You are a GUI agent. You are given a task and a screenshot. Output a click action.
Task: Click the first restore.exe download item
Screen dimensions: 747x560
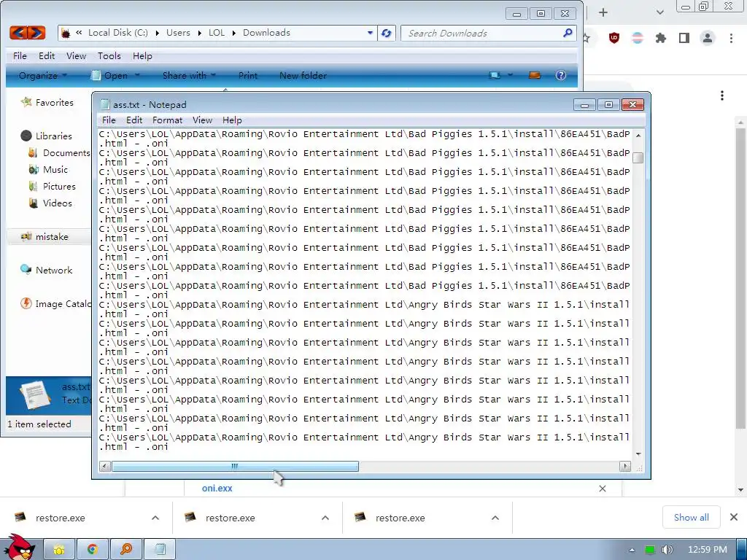click(60, 518)
